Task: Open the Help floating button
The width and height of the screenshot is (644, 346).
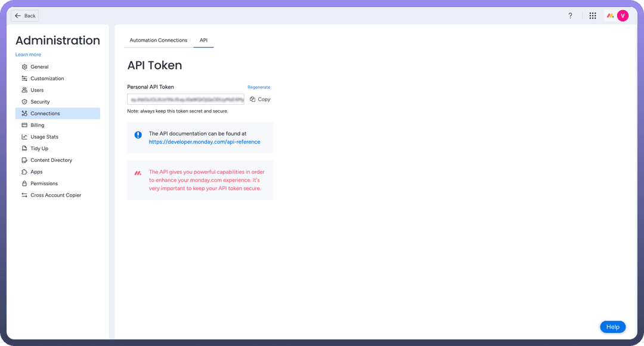Action: [x=612, y=327]
